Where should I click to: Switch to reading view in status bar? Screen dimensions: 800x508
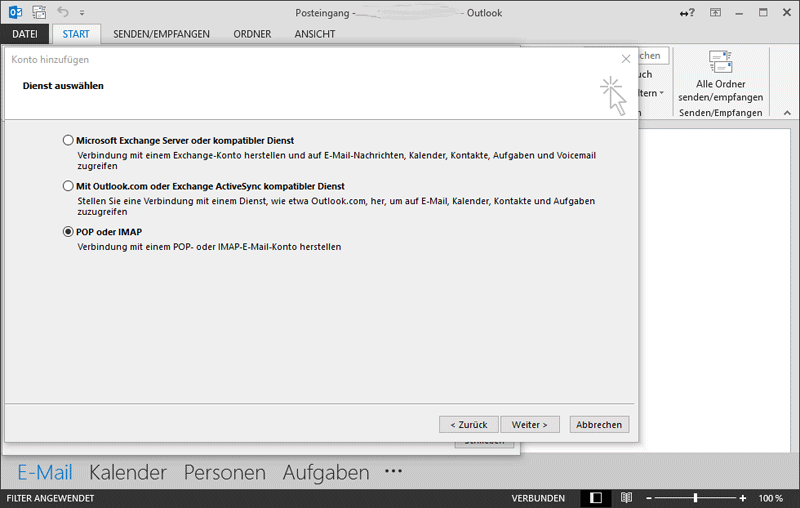point(626,497)
